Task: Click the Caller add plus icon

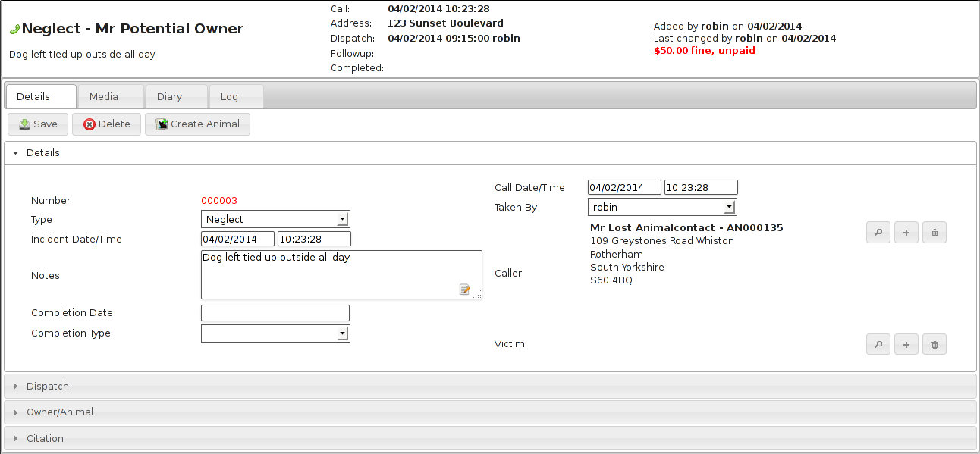Action: pos(906,233)
